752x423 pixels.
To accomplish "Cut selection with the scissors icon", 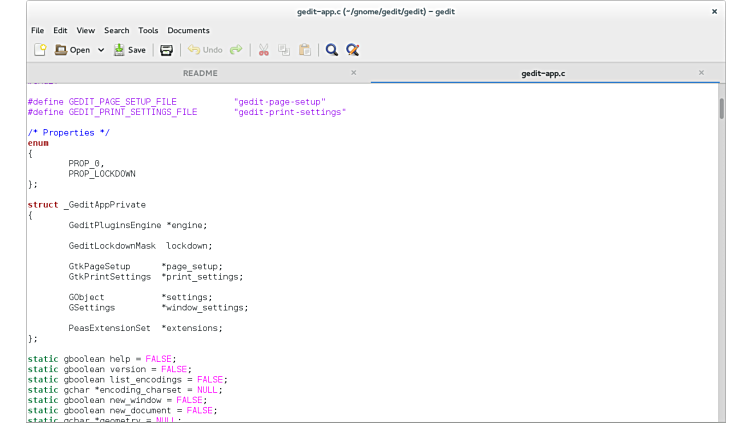I will coord(263,50).
